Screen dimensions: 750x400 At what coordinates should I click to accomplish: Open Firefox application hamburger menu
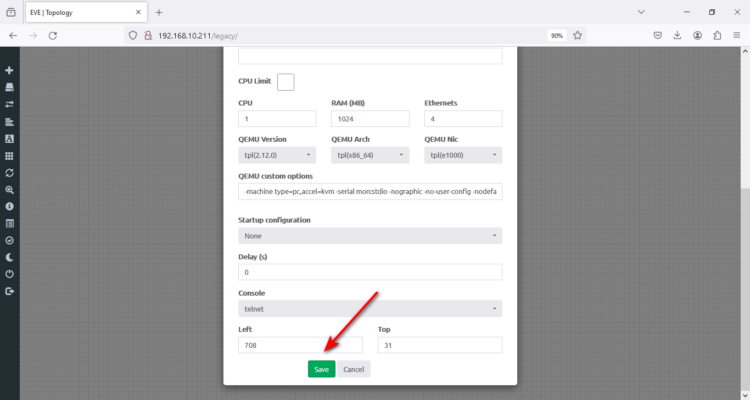(x=737, y=35)
